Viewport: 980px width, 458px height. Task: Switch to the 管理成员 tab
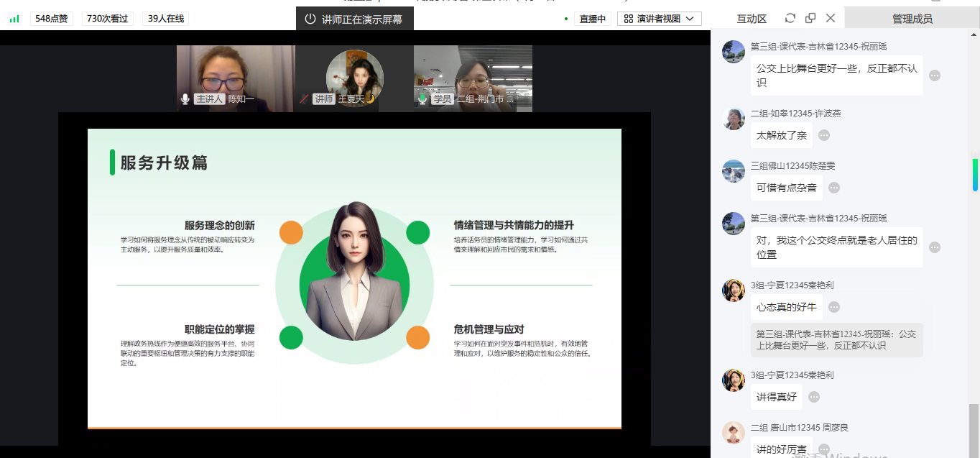click(912, 19)
